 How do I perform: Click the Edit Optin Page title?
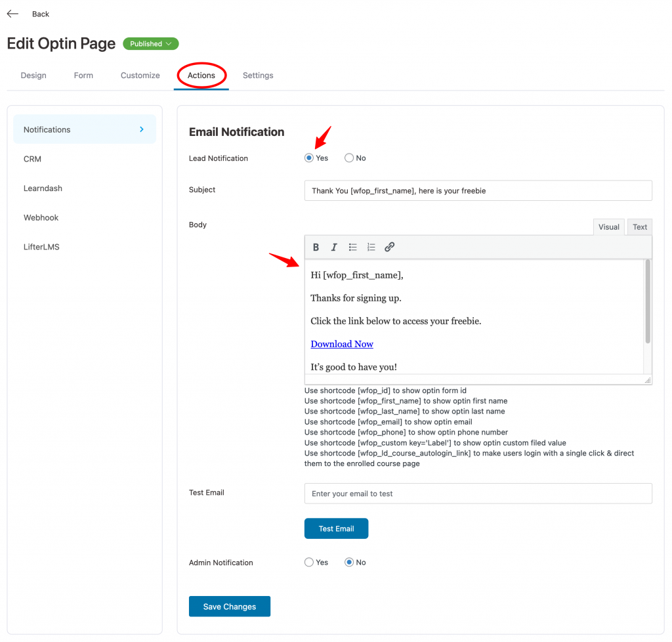click(61, 44)
